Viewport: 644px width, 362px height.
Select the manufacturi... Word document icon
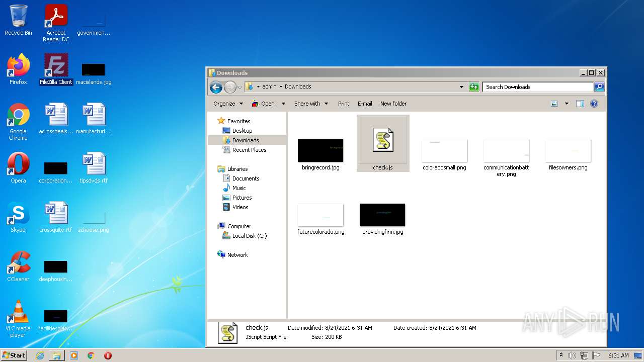click(94, 118)
